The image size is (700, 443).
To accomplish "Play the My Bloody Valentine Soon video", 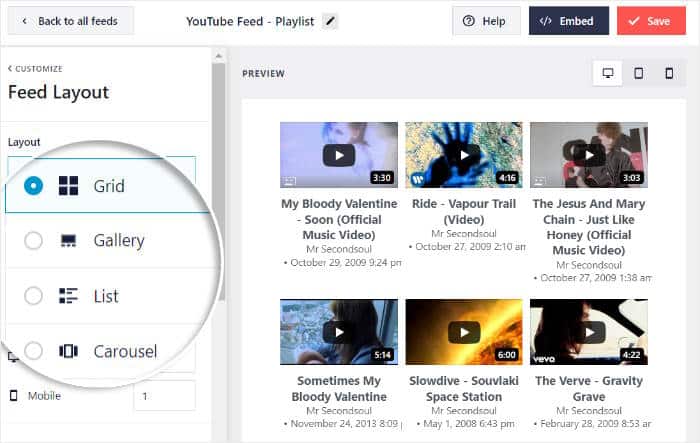I will (339, 155).
